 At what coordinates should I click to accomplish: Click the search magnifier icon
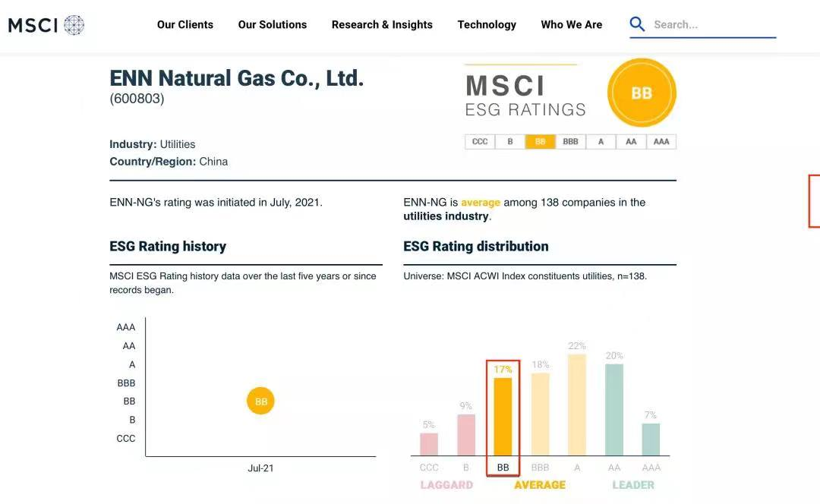pos(637,24)
